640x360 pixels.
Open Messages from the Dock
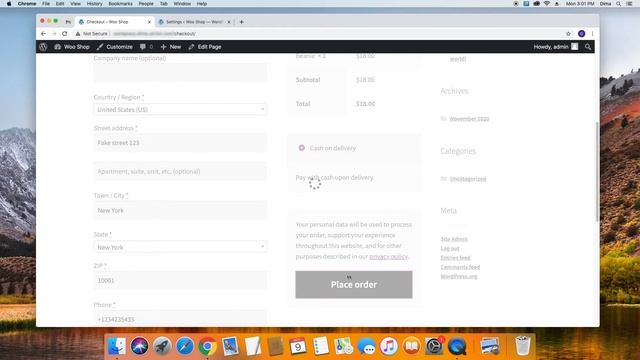[x=366, y=346]
